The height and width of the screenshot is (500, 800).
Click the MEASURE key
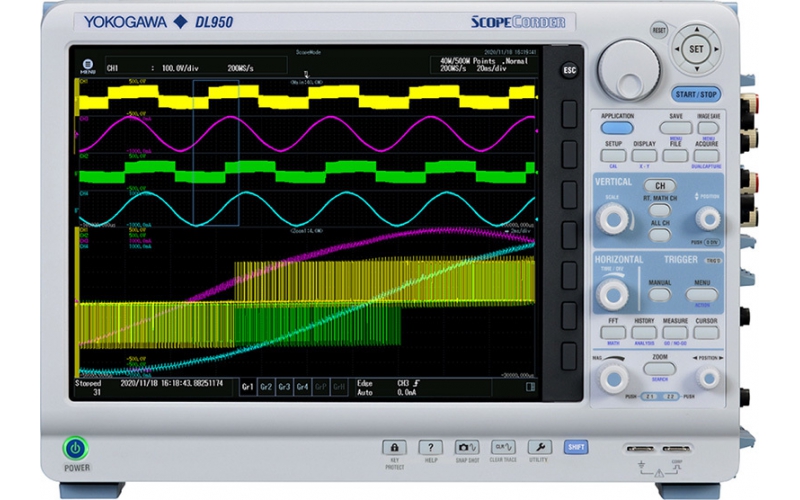tap(675, 333)
